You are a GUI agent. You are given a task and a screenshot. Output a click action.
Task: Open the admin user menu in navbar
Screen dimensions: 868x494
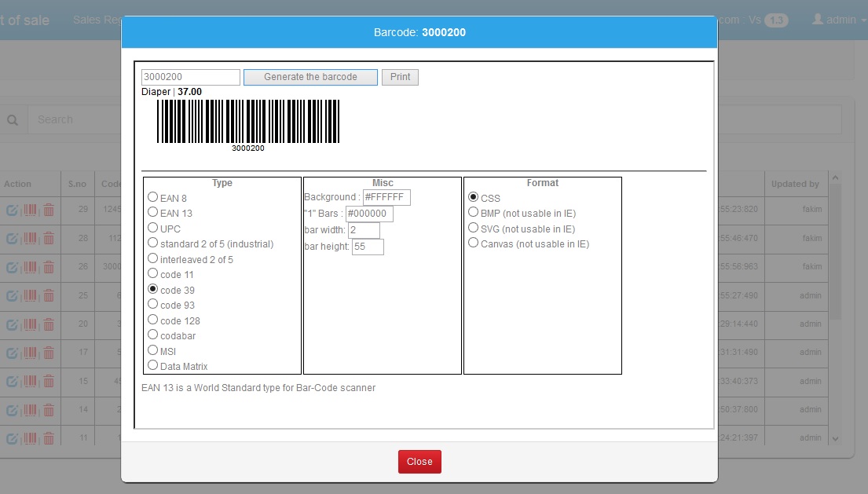click(839, 20)
